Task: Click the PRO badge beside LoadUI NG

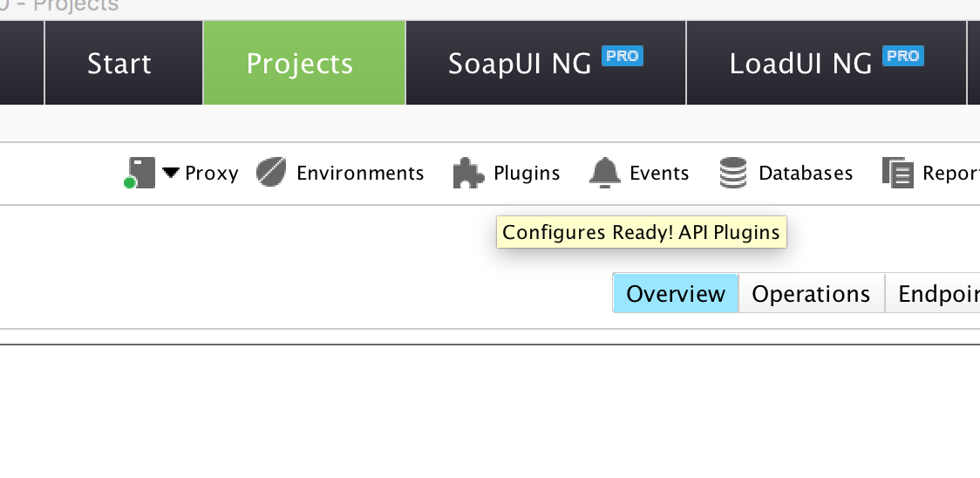Action: point(902,56)
